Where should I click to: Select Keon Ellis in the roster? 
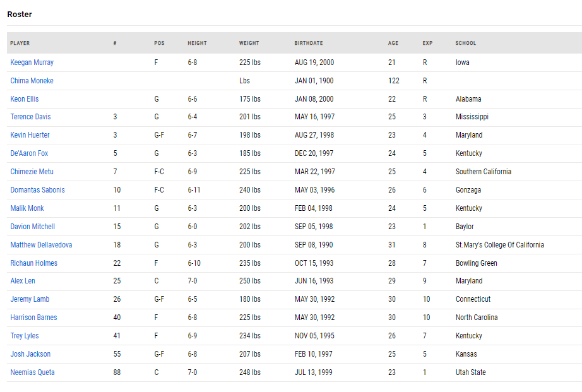point(25,98)
